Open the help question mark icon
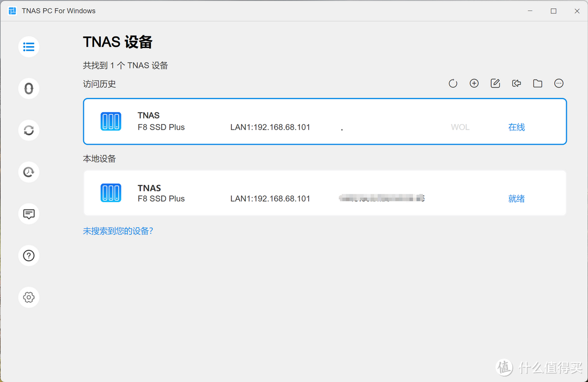 29,256
